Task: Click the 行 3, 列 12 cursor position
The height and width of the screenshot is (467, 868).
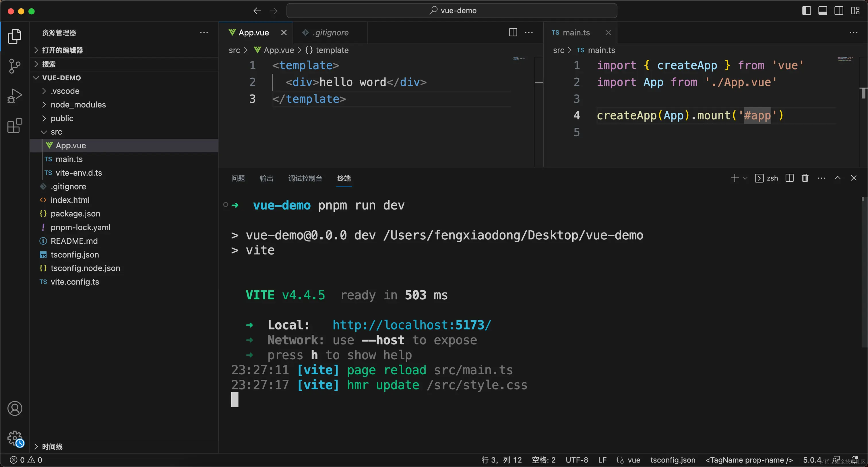Action: (501, 460)
